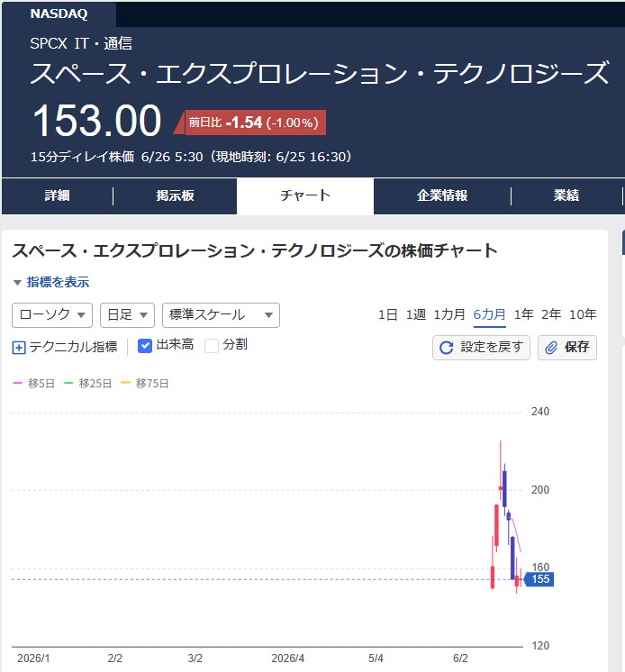Click the 15分ディレイ株価 timestamp text
Viewport: 625px width, 672px height.
point(191,157)
